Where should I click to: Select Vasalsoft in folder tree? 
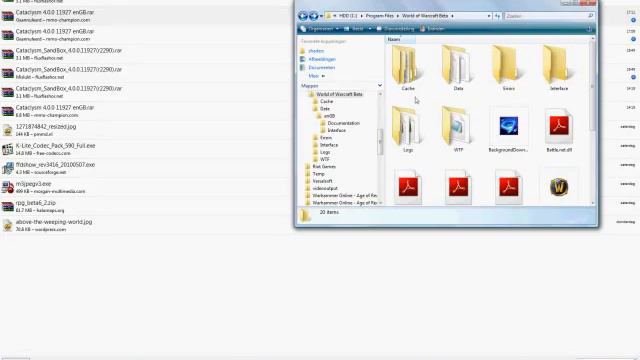(322, 181)
